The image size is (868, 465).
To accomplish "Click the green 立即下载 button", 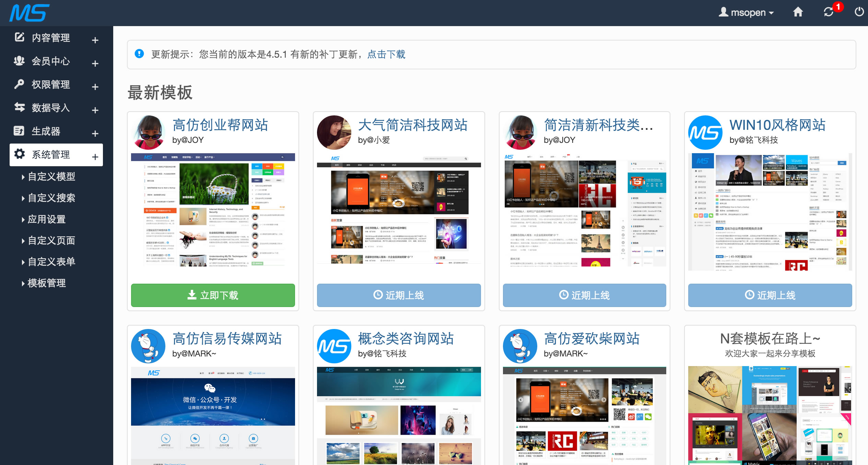I will 213,295.
